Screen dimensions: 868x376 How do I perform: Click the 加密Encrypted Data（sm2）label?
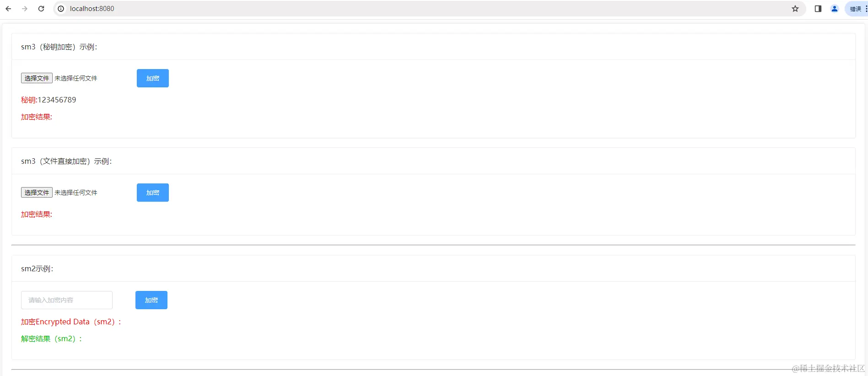(x=71, y=322)
